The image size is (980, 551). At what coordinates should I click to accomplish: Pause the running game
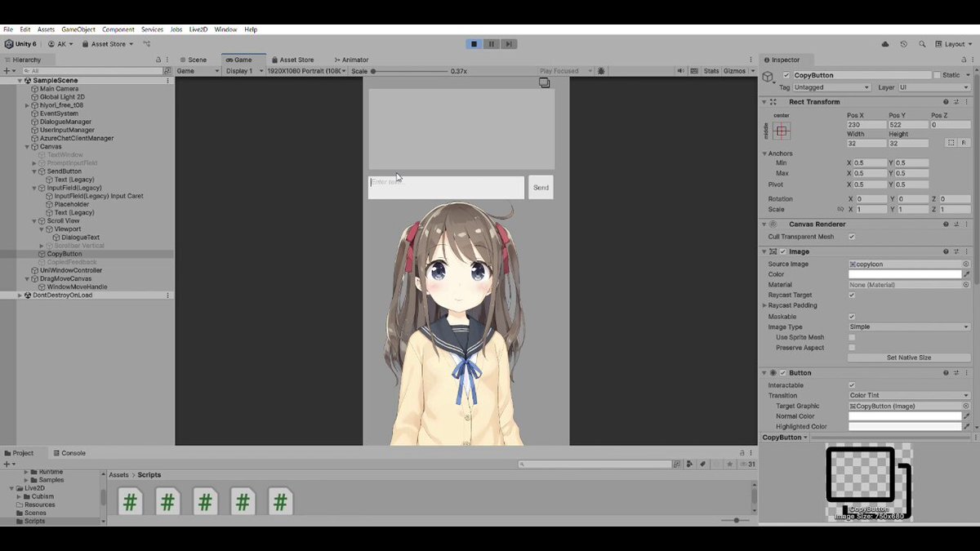pos(491,44)
